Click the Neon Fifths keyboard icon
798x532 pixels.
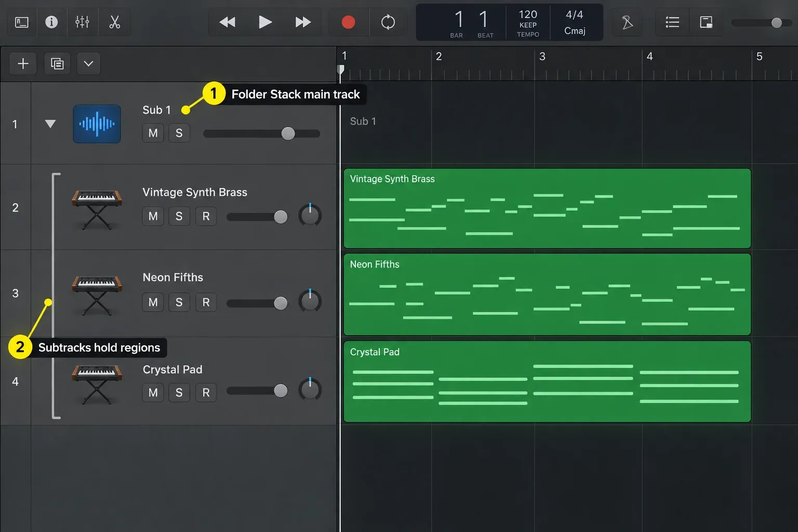click(x=97, y=295)
